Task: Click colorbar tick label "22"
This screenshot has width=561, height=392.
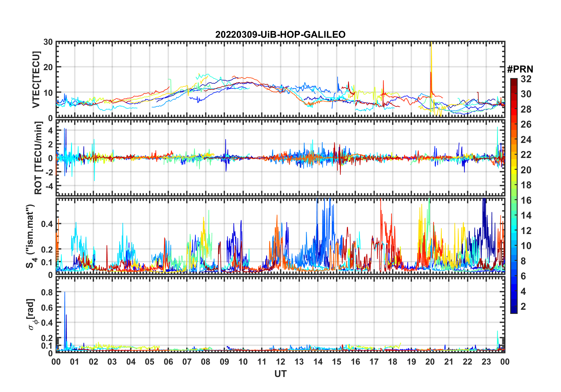Action: (x=526, y=155)
